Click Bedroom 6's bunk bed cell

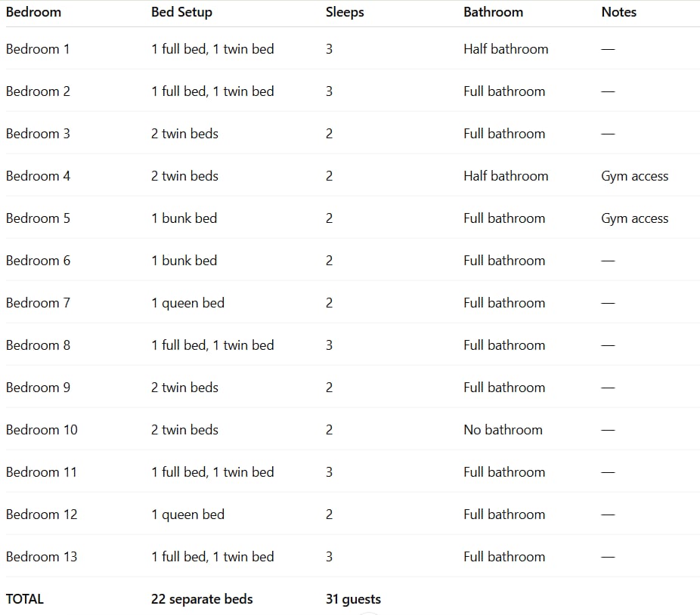(184, 261)
